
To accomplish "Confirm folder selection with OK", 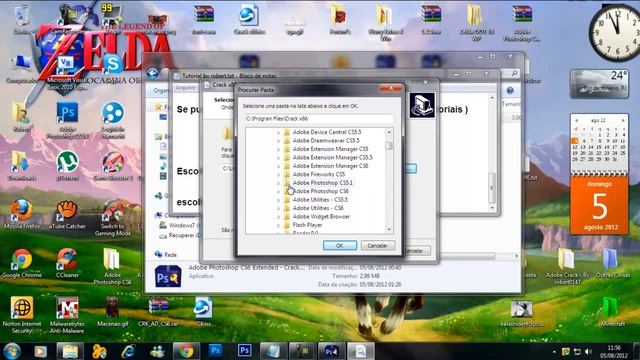I will pyautogui.click(x=340, y=245).
